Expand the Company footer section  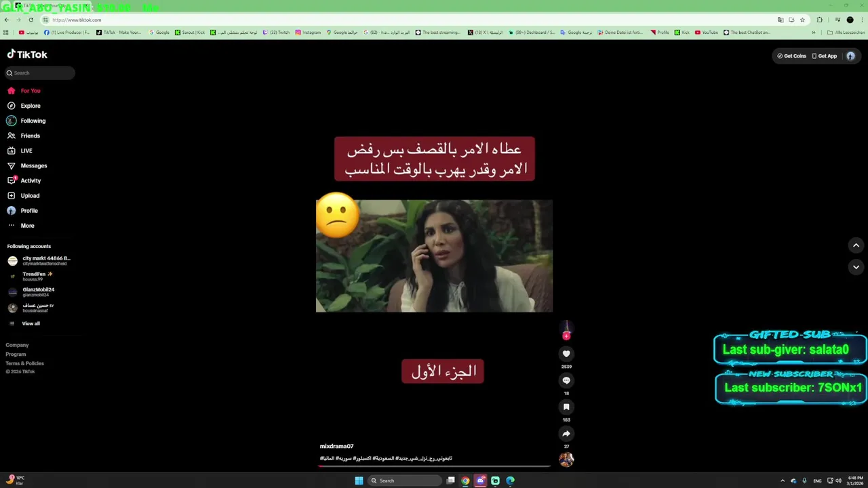[x=18, y=345]
